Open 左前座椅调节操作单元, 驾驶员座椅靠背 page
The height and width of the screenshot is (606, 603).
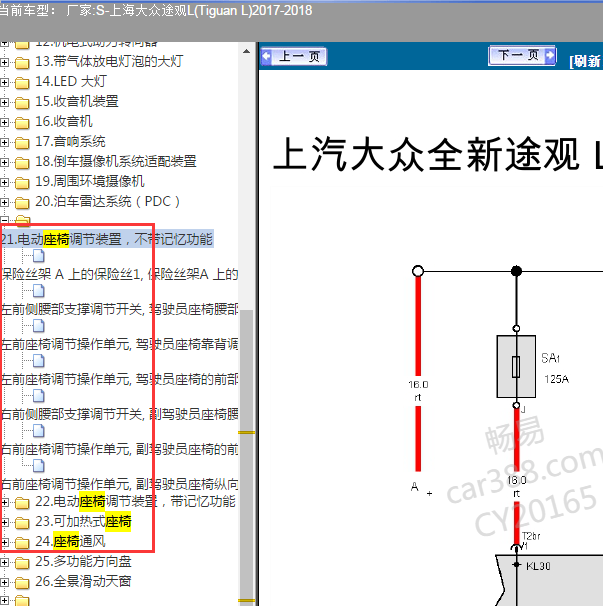coord(119,344)
